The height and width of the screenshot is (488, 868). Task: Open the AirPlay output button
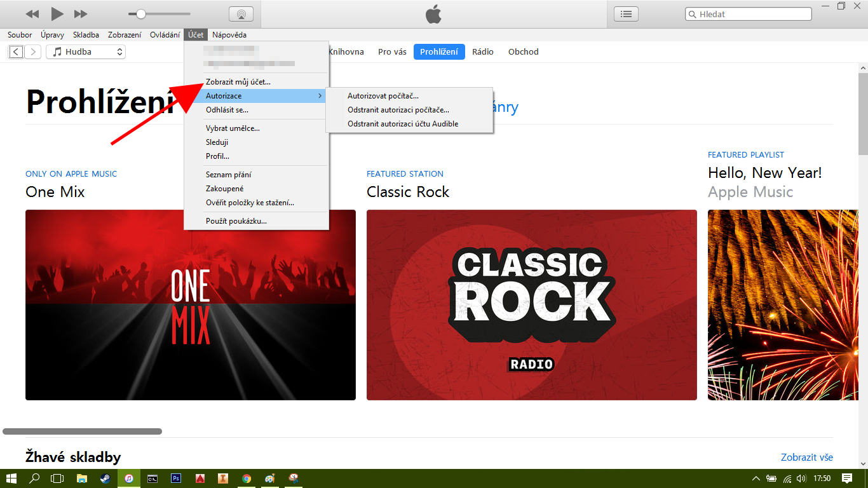[x=241, y=14]
